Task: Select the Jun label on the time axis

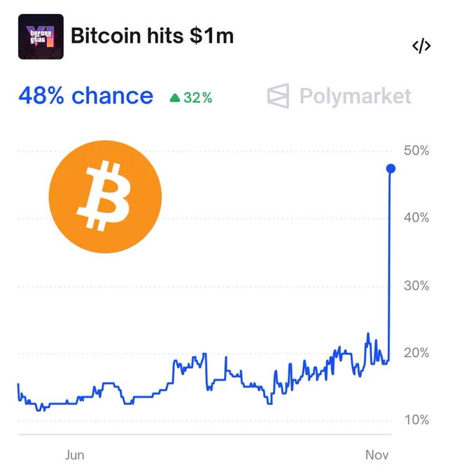Action: (74, 455)
